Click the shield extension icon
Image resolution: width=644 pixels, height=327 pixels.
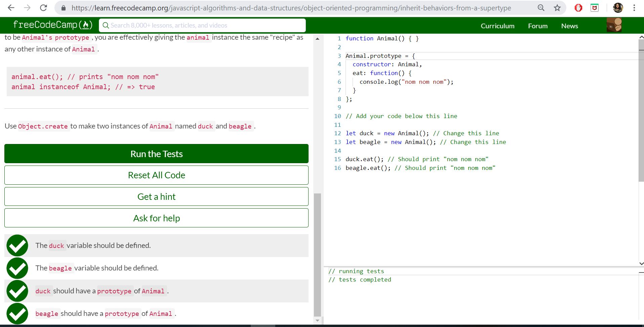595,8
